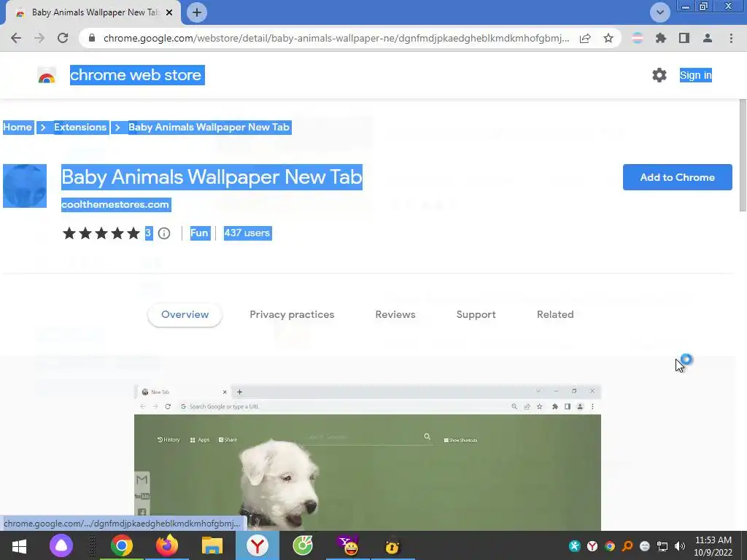This screenshot has width=747, height=560.
Task: Go back to the previous page
Action: click(x=16, y=38)
